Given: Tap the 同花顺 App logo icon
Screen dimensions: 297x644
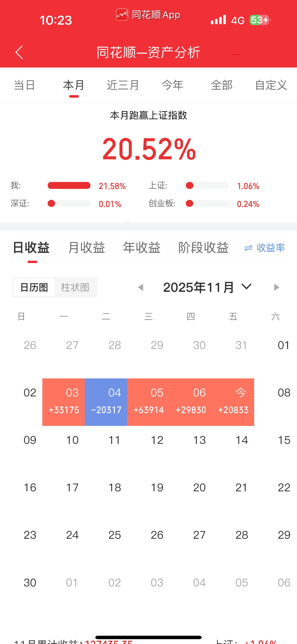Looking at the screenshot, I should click(x=122, y=15).
